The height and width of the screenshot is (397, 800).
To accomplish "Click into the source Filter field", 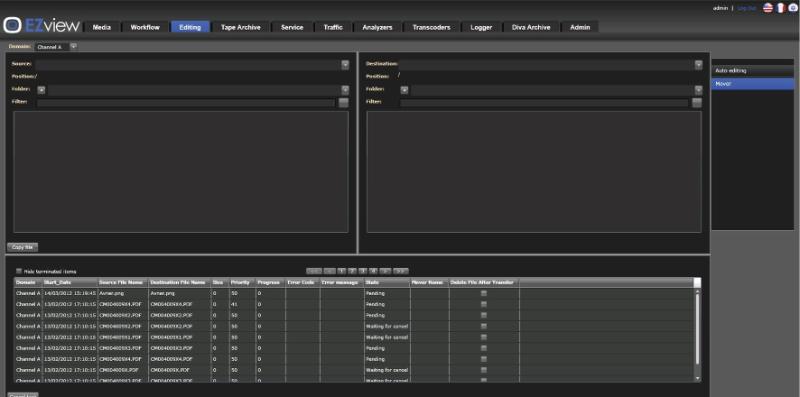I will coord(185,103).
